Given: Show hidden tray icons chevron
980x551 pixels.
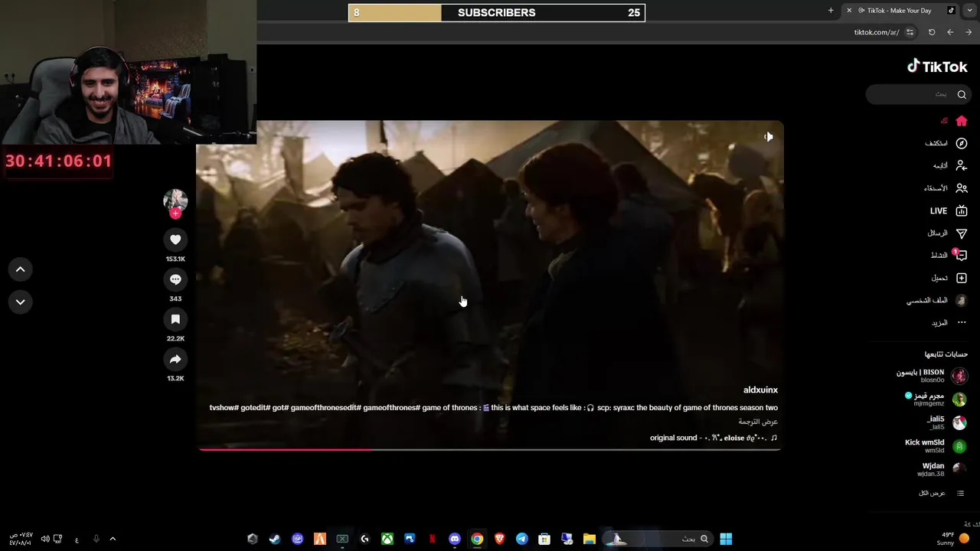Looking at the screenshot, I should pyautogui.click(x=113, y=539).
